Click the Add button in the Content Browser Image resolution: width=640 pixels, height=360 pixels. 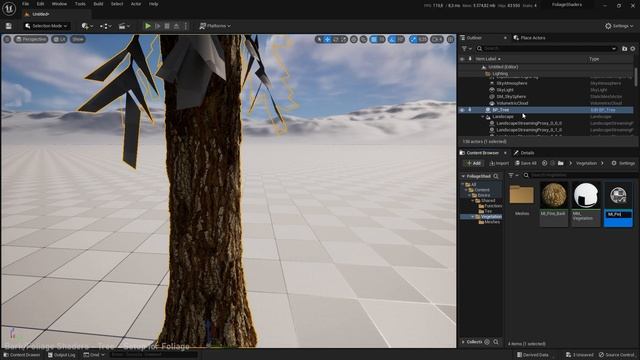pyautogui.click(x=473, y=163)
